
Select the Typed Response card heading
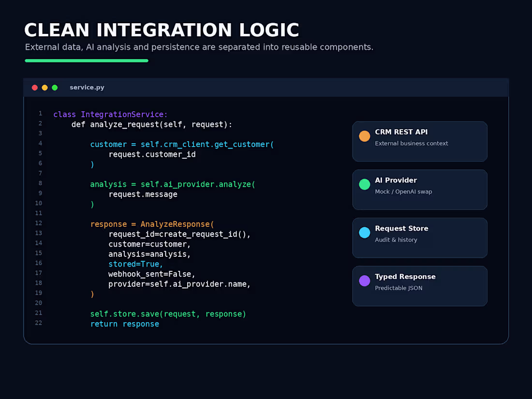pos(405,277)
